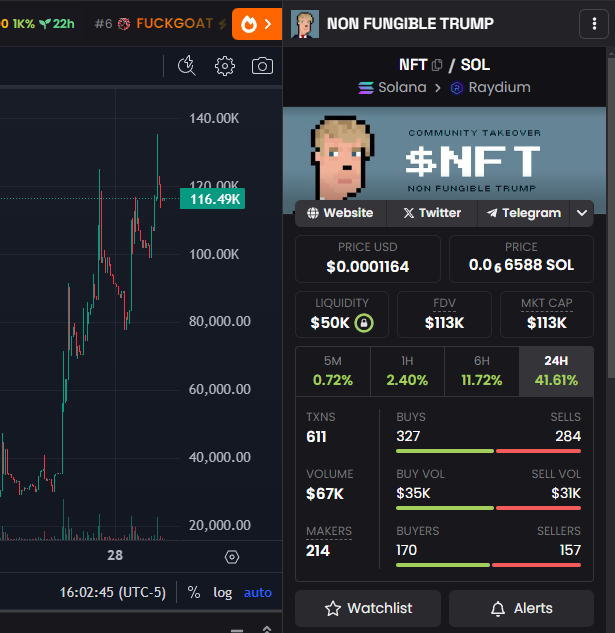Screen dimensions: 615x633
Task: Toggle log scale on chart
Action: pos(222,592)
